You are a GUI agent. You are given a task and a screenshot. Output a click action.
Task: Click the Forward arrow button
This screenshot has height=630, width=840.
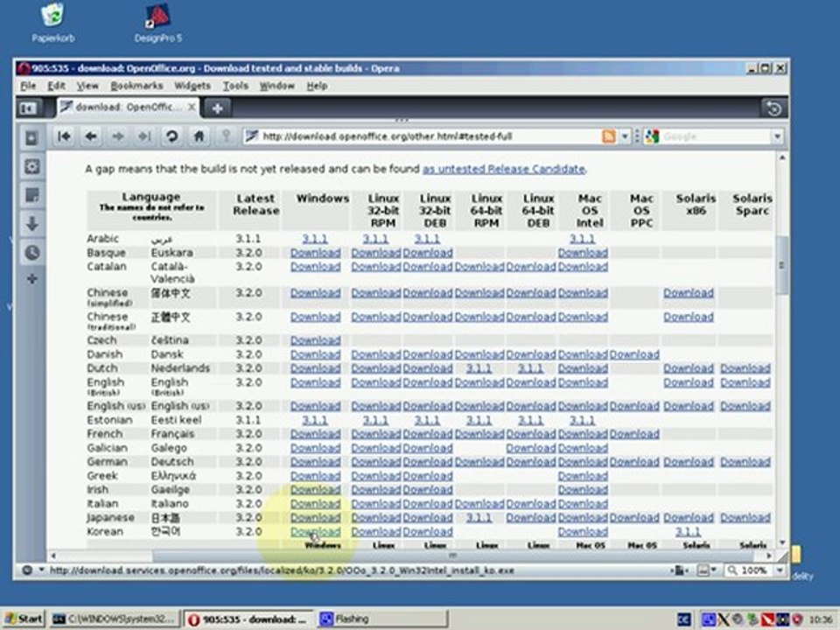click(x=118, y=136)
